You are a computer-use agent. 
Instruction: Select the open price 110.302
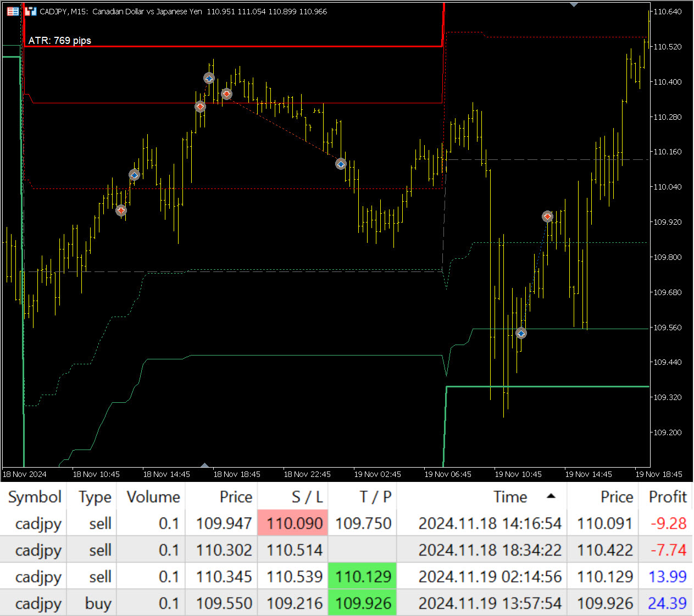click(224, 550)
